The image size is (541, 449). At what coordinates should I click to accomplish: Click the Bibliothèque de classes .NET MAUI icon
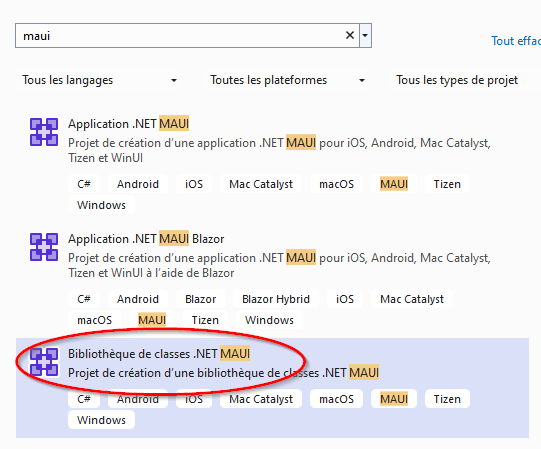tap(44, 362)
